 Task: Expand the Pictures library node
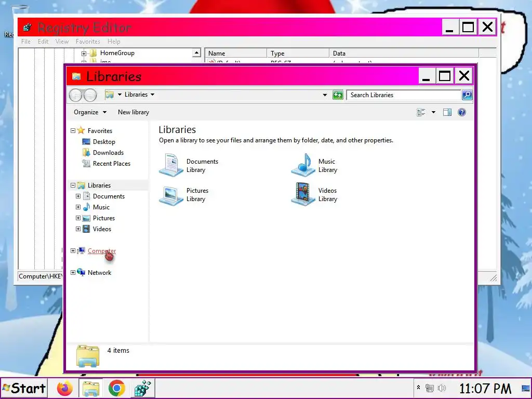(78, 218)
